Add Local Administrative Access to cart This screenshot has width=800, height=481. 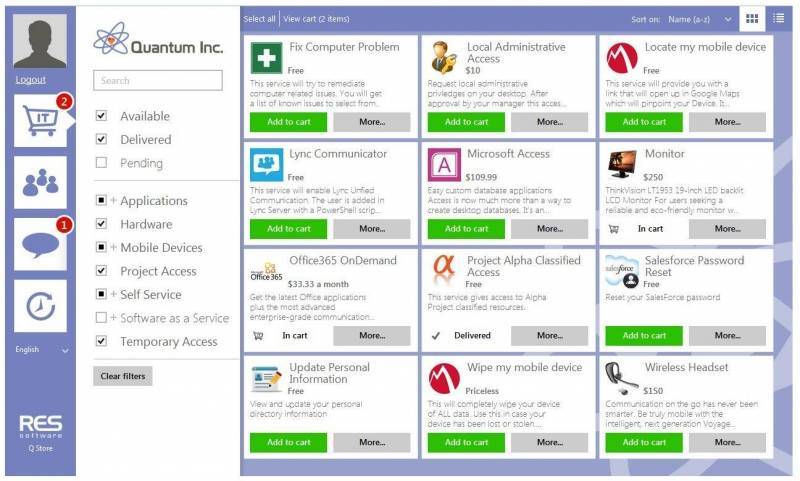pos(466,122)
